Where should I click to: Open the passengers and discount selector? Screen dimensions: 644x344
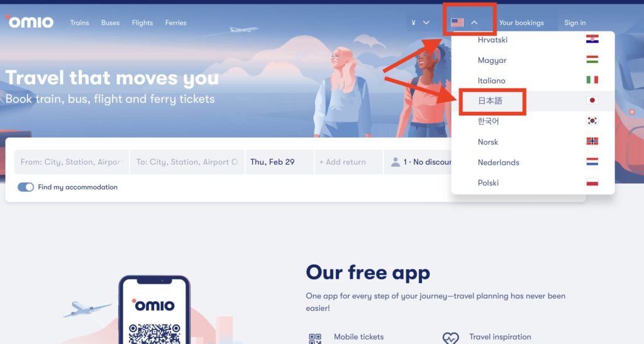tap(418, 162)
